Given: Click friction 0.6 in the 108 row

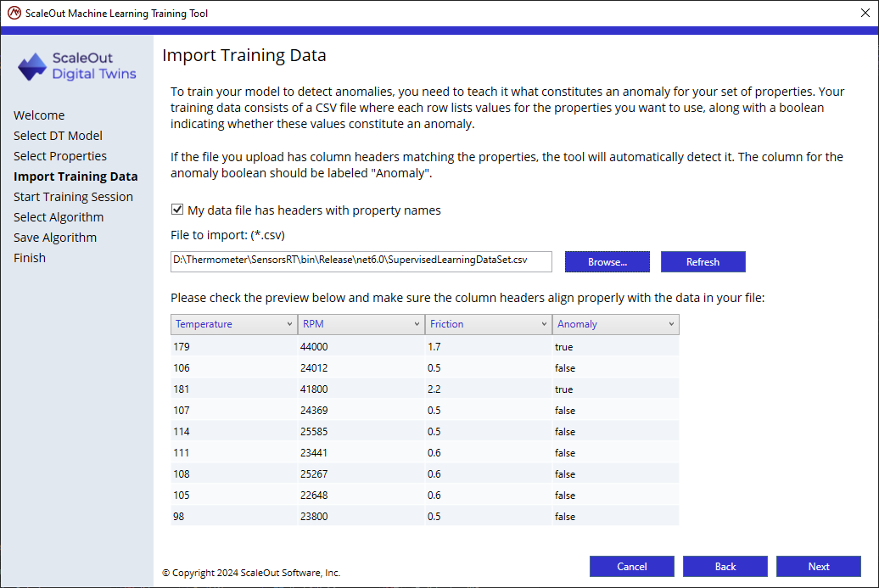Looking at the screenshot, I should (489, 474).
